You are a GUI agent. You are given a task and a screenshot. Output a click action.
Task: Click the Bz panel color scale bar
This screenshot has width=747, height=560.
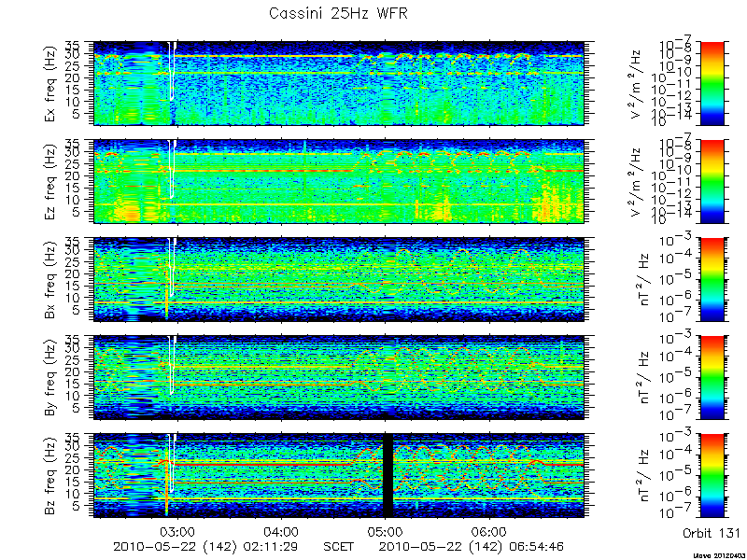pos(712,476)
